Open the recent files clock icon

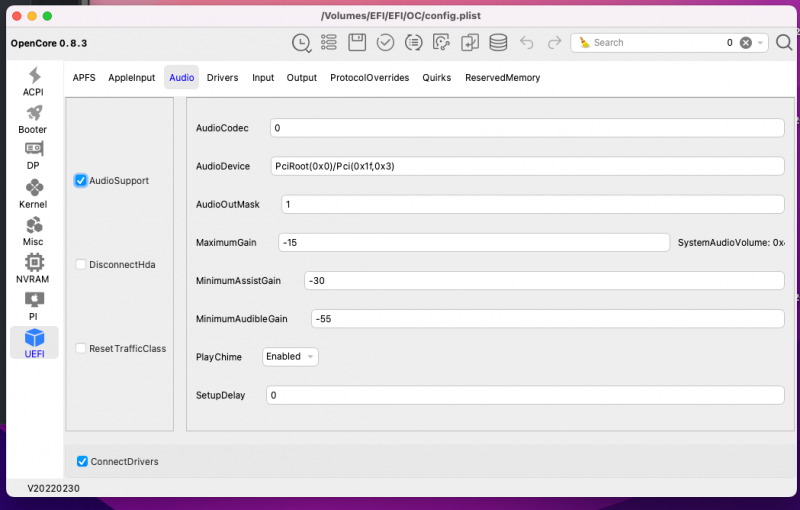[x=302, y=43]
